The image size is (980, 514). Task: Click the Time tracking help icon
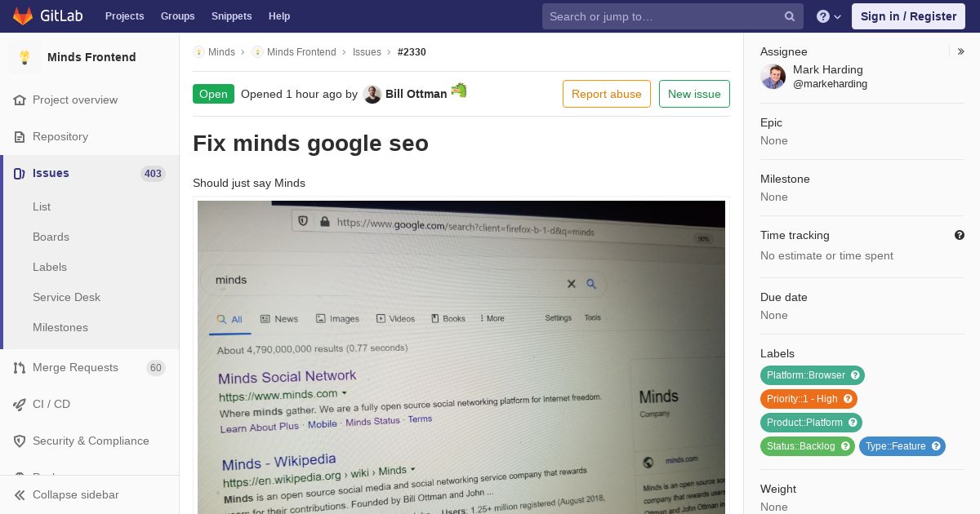click(960, 235)
